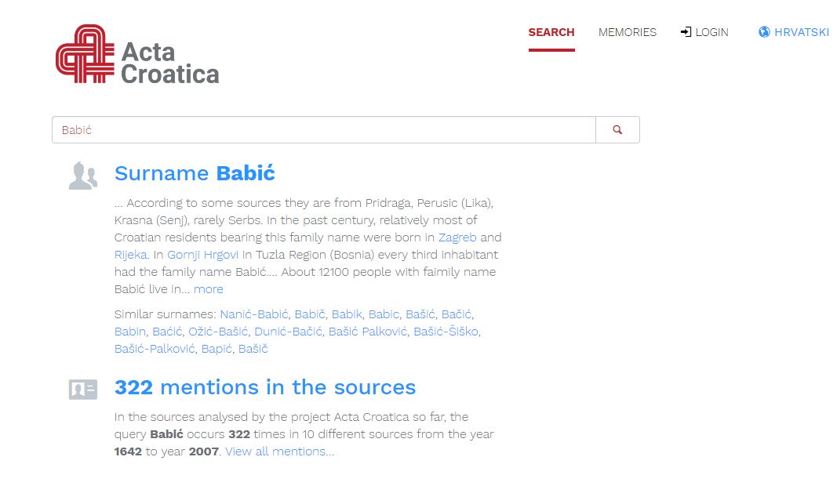Image resolution: width=837 pixels, height=504 pixels.
Task: Follow the Zagreb link
Action: pyautogui.click(x=457, y=237)
